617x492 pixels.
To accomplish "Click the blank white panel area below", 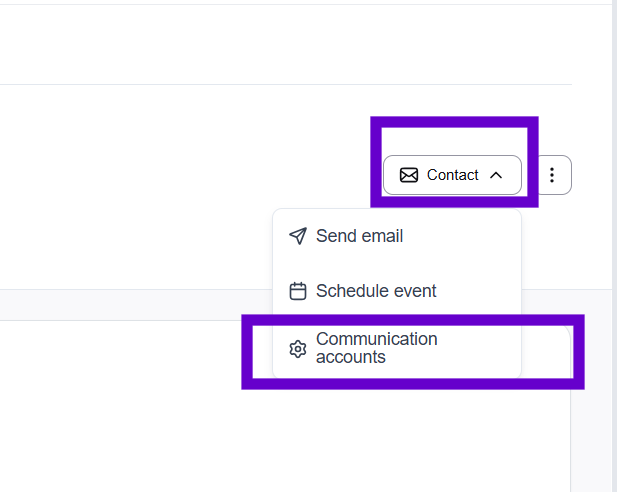I will pyautogui.click(x=130, y=410).
